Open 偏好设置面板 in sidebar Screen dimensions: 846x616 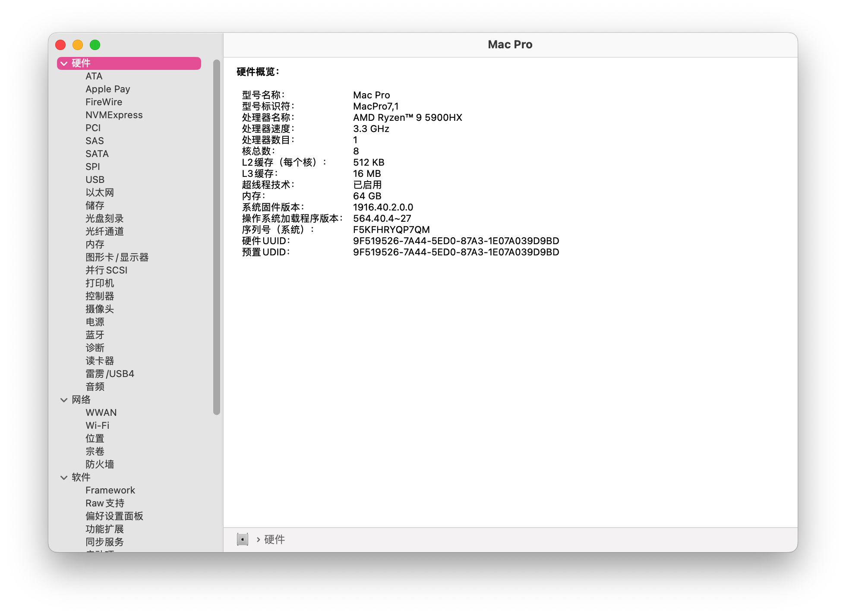(x=114, y=516)
